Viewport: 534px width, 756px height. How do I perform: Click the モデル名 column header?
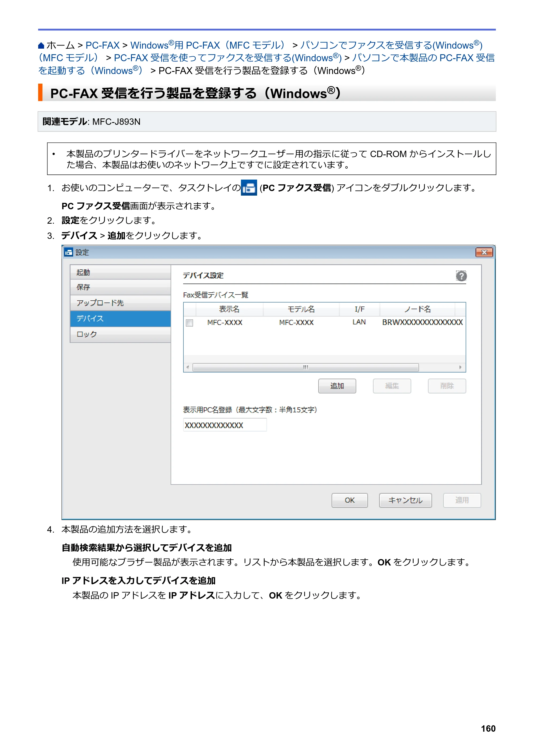point(301,309)
